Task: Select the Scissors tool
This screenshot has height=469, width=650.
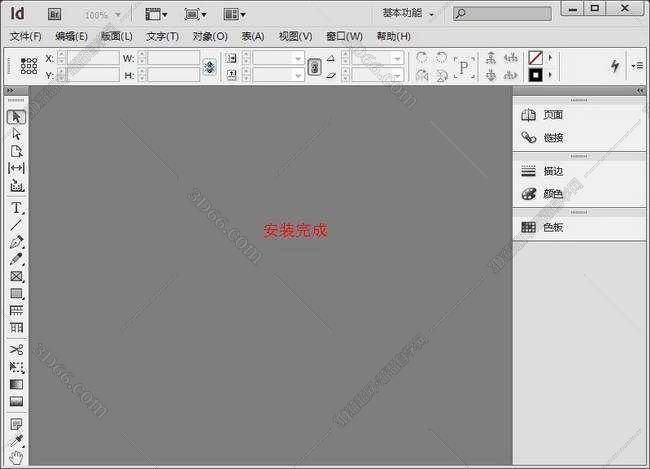Action: (16, 350)
